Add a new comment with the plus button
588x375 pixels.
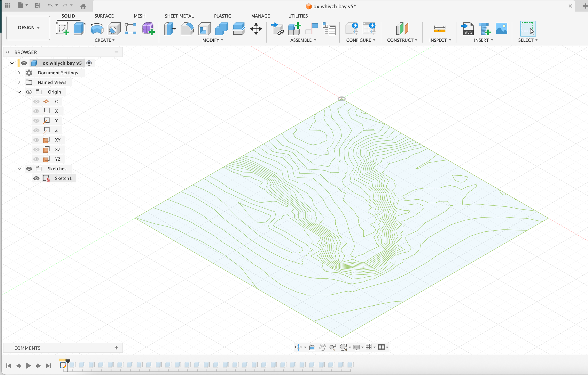(116, 348)
